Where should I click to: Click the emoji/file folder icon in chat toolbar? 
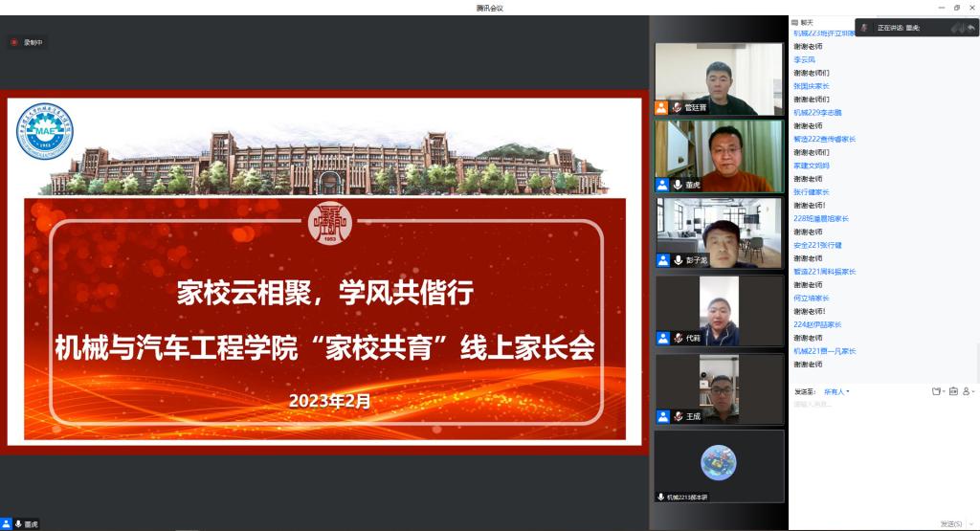(936, 391)
